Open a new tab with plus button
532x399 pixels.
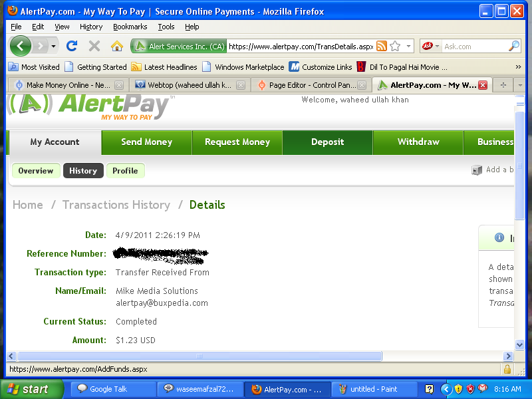(x=503, y=85)
